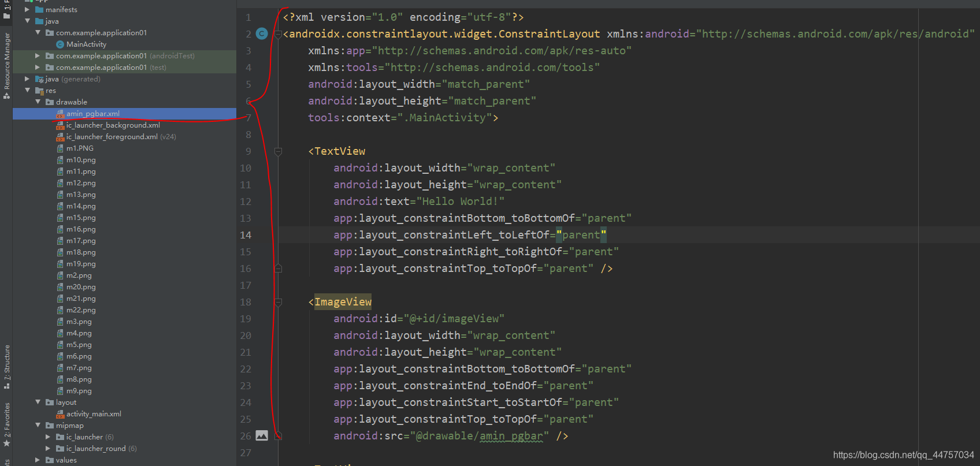This screenshot has height=466, width=980.
Task: Expand the test package arrow
Action: (38, 68)
